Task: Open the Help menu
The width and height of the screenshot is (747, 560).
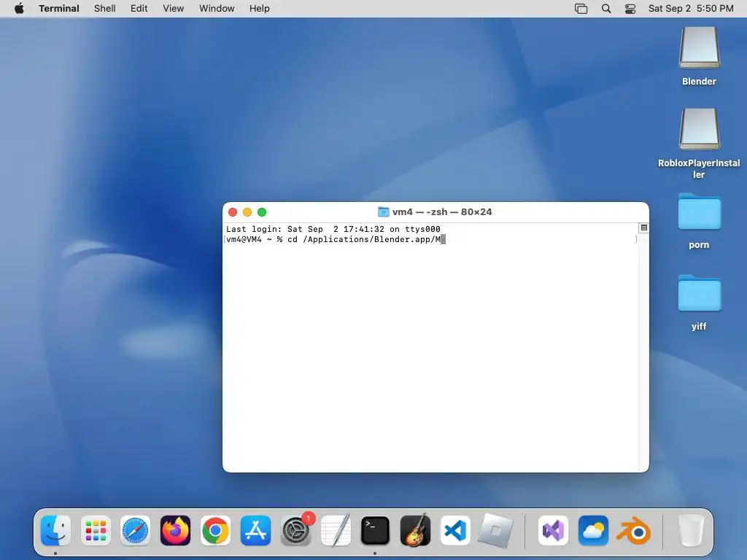Action: pos(260,9)
